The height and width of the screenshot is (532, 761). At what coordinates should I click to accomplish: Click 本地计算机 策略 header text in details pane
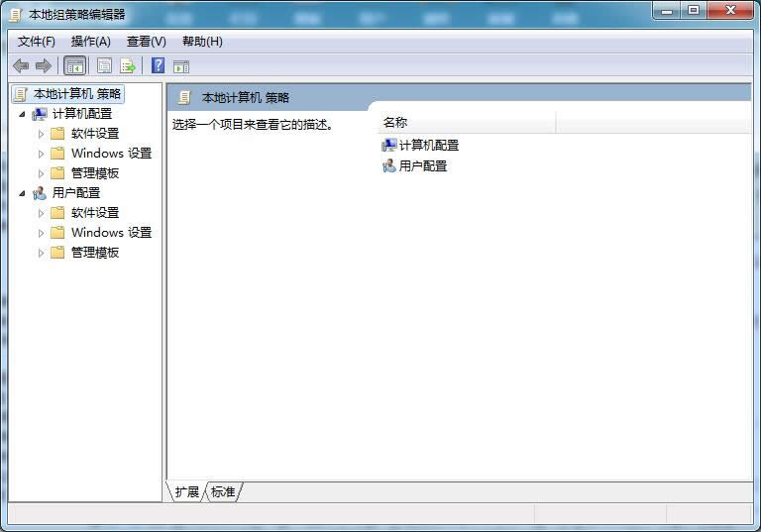246,97
